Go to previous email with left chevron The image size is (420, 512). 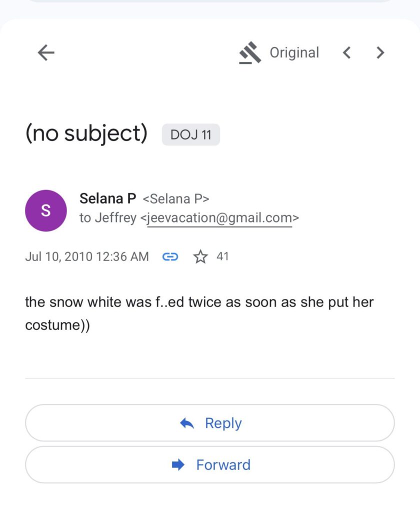[346, 52]
